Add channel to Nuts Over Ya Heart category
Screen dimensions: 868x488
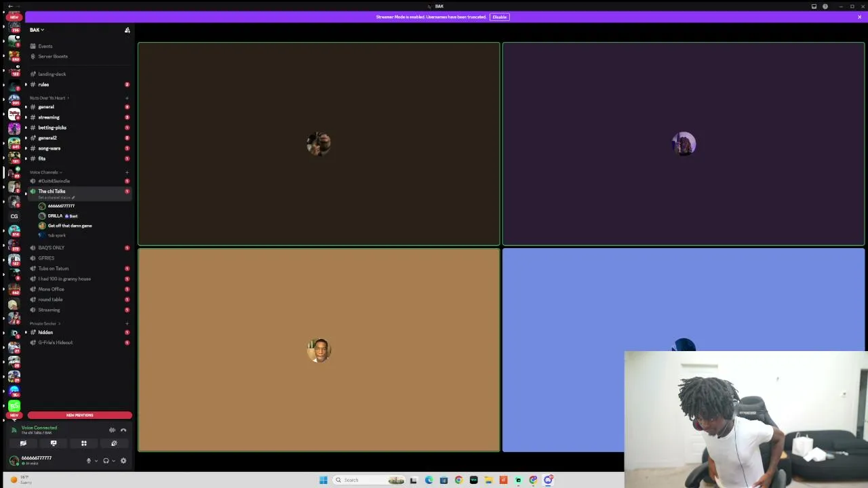127,98
